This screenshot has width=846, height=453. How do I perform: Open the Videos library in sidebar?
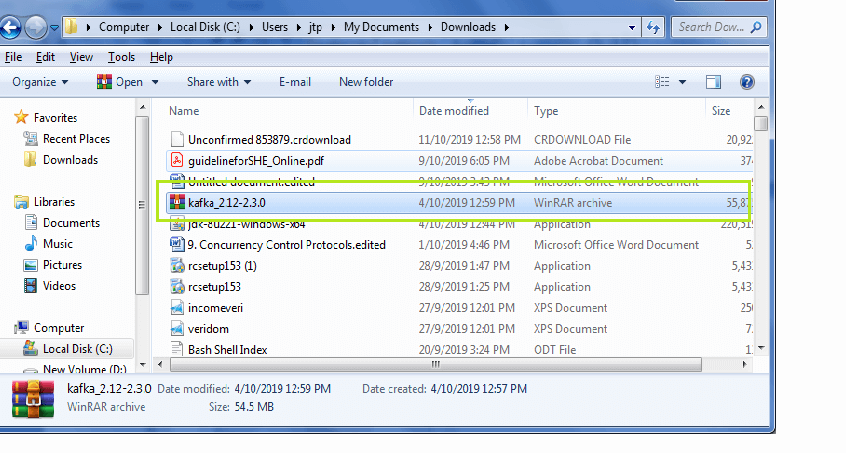(58, 286)
